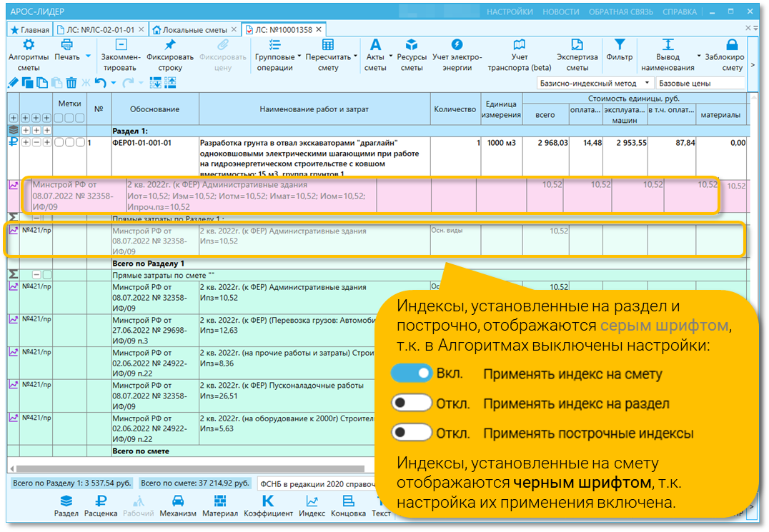The width and height of the screenshot is (769, 532).
Task: Launch Экспертиза сметы
Action: pyautogui.click(x=577, y=45)
